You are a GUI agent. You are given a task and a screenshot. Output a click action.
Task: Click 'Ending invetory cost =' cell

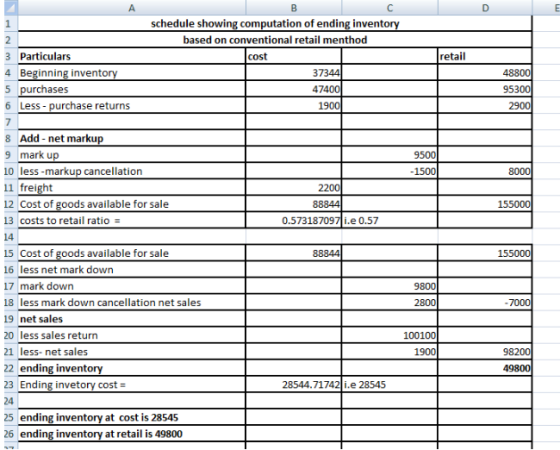click(132, 385)
